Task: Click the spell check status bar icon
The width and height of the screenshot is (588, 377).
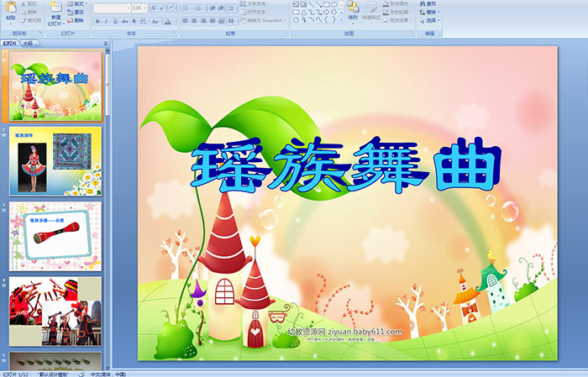Action: pos(81,374)
